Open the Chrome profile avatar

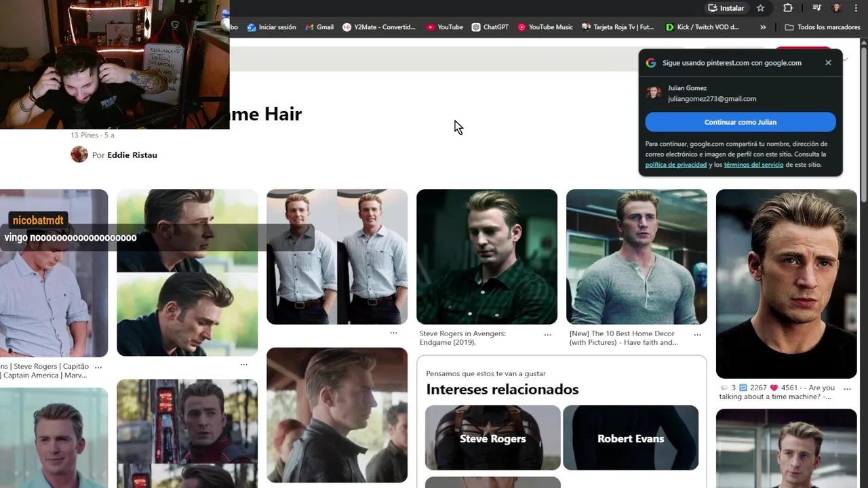coord(837,8)
